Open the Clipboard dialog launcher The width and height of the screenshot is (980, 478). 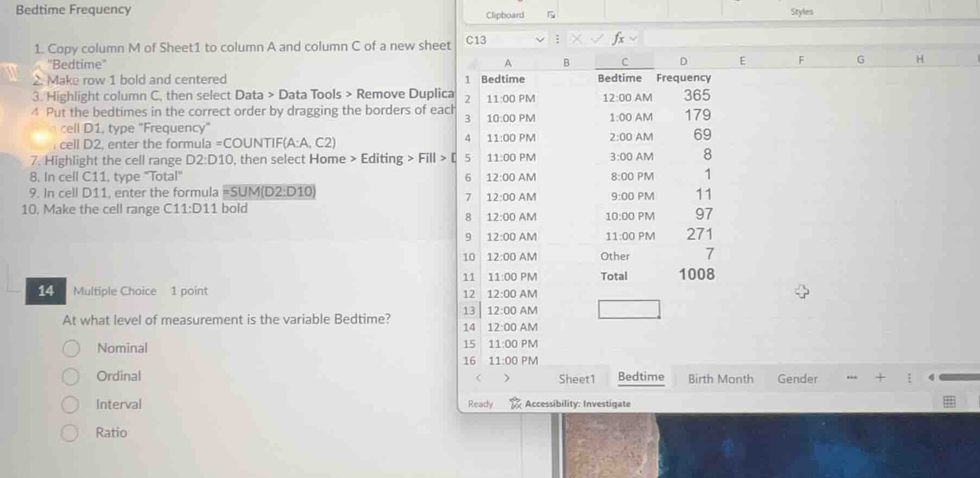tap(551, 15)
